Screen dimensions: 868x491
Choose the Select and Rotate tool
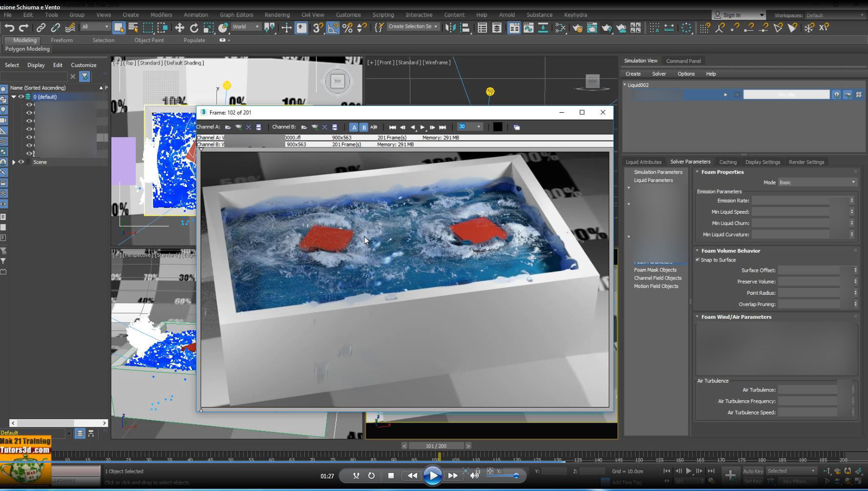pyautogui.click(x=194, y=28)
